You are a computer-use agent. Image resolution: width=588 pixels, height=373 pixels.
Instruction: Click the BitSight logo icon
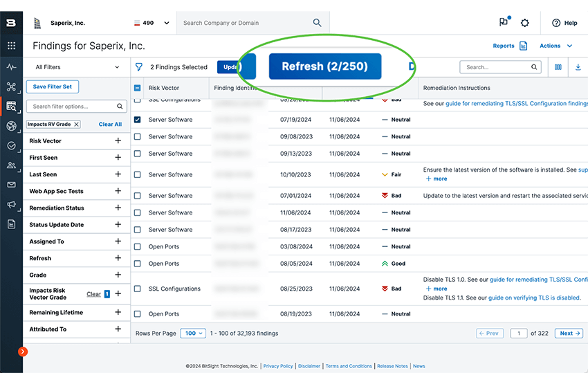click(11, 23)
